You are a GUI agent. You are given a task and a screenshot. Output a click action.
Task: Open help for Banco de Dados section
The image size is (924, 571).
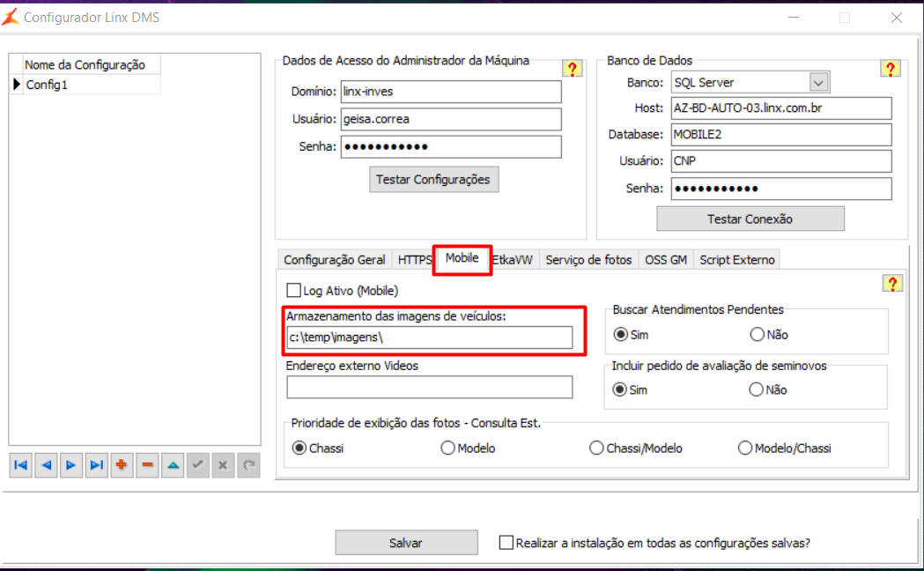[891, 69]
